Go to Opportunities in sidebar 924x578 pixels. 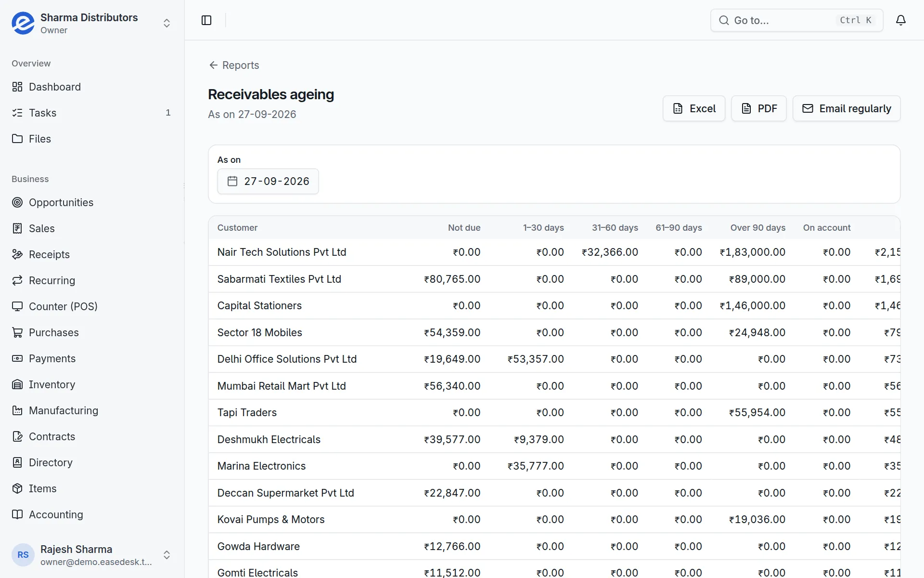(x=92, y=202)
